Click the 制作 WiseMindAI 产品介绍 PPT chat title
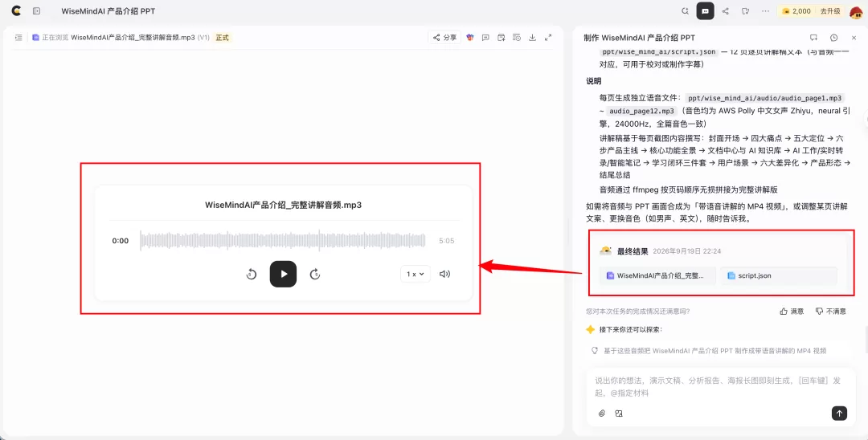This screenshot has width=868, height=440. click(640, 38)
